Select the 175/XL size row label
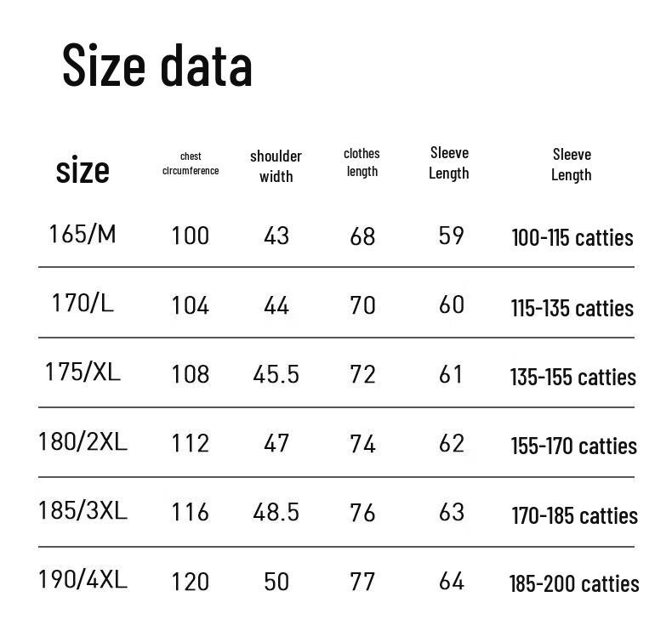This screenshot has height=631, width=672. tap(83, 372)
